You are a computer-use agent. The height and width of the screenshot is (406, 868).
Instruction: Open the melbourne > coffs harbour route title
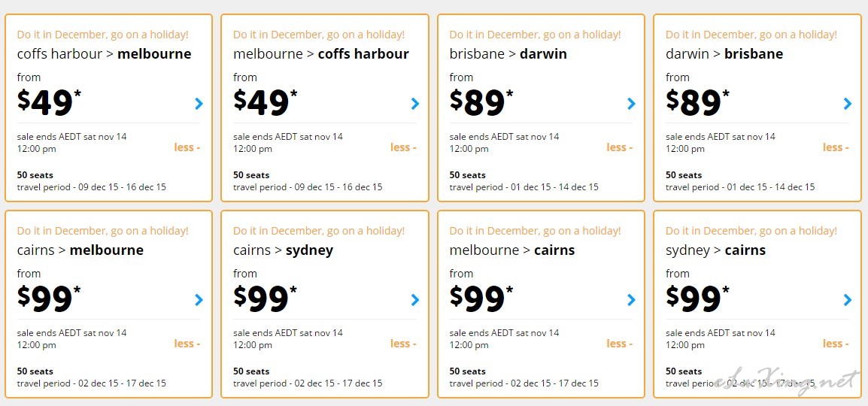tap(321, 54)
